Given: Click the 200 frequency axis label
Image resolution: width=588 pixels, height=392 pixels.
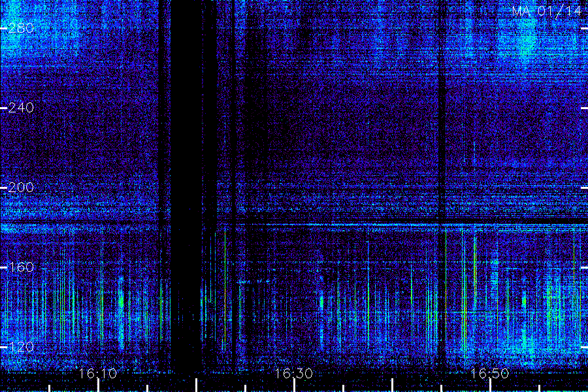Looking at the screenshot, I should 21,188.
